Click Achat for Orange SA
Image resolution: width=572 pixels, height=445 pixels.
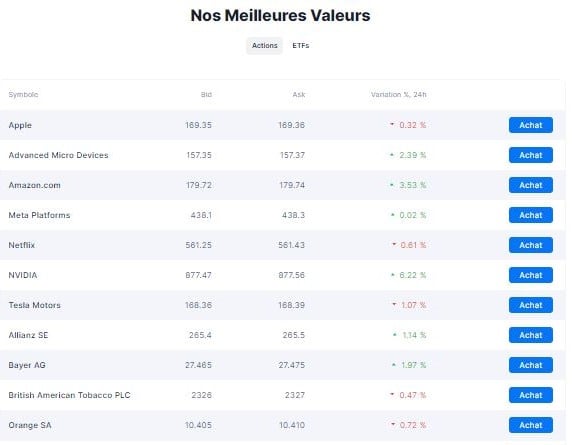click(531, 425)
